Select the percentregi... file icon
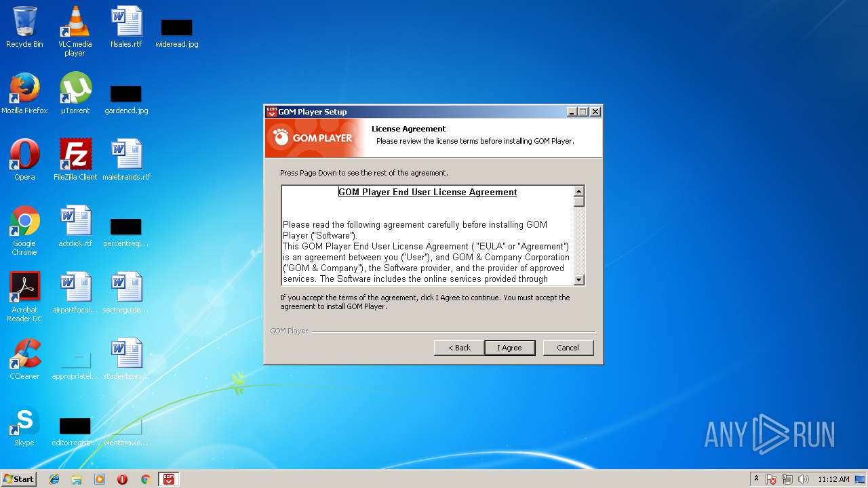 [x=126, y=231]
